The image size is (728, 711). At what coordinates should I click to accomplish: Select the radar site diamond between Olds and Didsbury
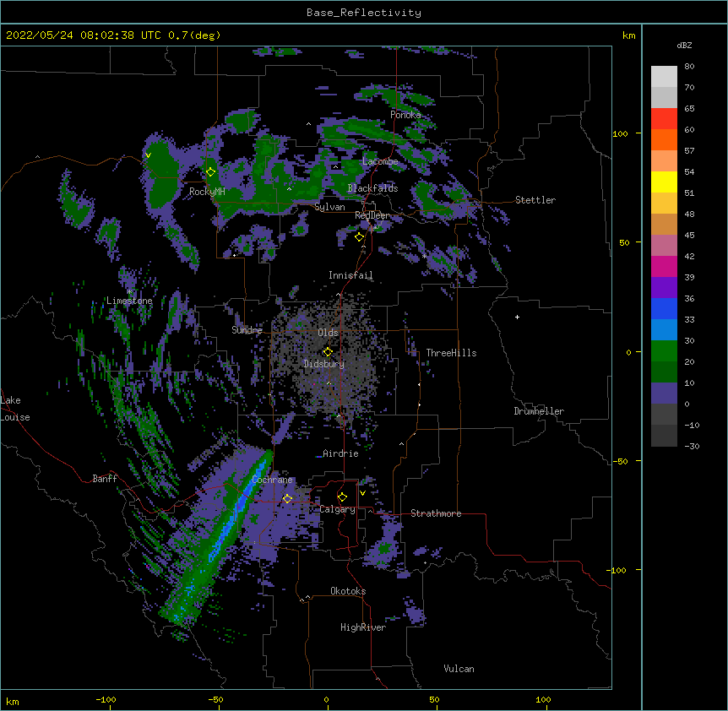328,351
